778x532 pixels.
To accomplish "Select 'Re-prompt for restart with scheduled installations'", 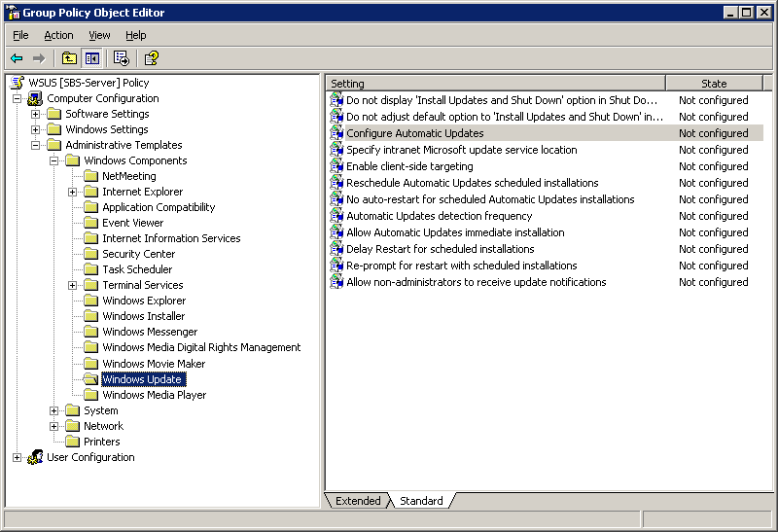I will pos(461,266).
